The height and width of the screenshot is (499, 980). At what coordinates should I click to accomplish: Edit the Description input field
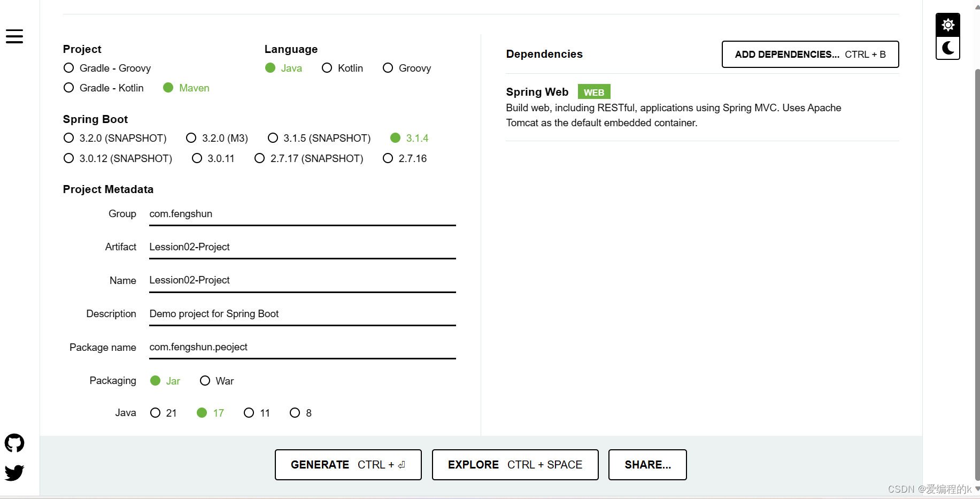pos(303,314)
